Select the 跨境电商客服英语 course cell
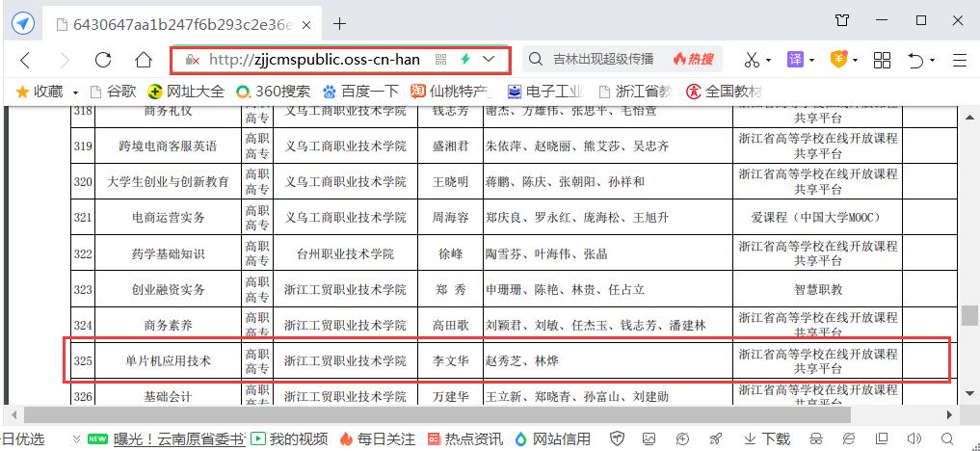This screenshot has height=451, width=980. [168, 146]
